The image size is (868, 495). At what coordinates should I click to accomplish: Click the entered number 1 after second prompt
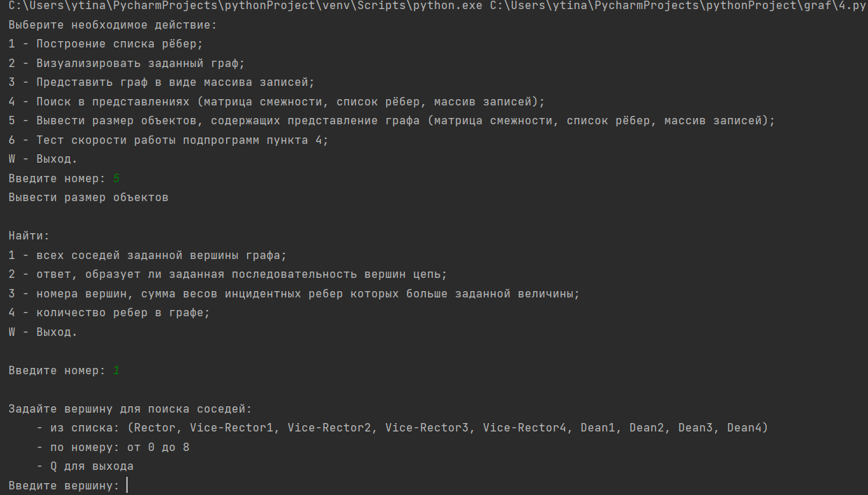coord(117,371)
